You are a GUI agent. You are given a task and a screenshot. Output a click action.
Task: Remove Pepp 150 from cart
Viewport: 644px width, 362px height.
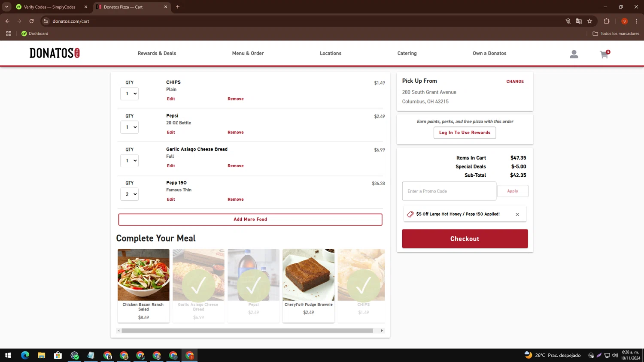[236, 199]
